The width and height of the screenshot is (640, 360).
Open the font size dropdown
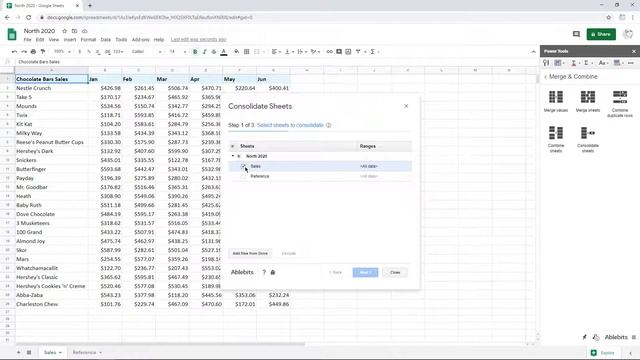pos(178,52)
